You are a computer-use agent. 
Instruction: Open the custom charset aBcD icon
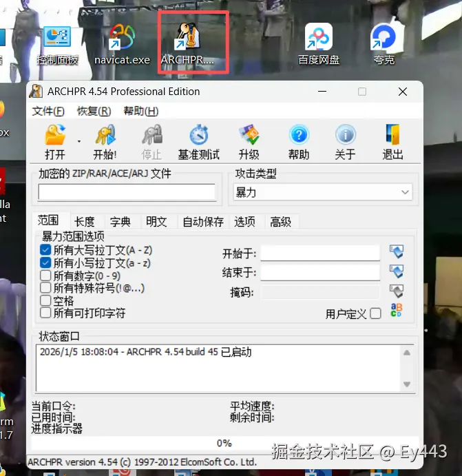(x=397, y=310)
